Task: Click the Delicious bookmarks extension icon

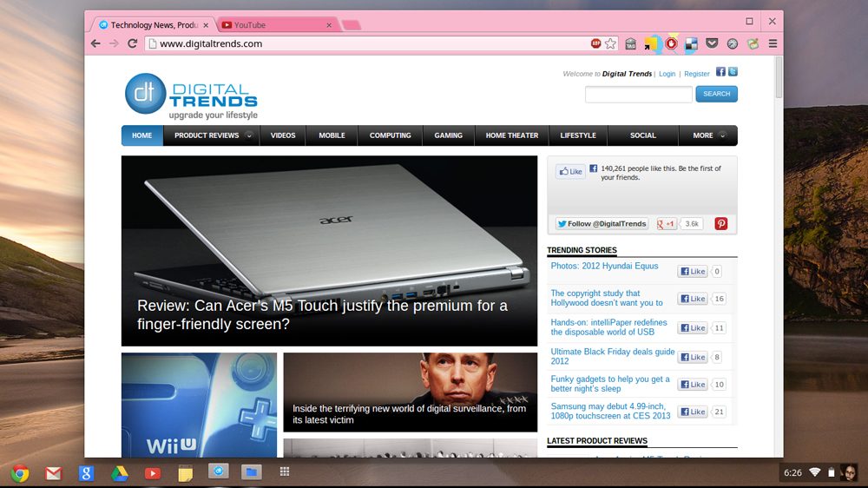Action: [692, 43]
